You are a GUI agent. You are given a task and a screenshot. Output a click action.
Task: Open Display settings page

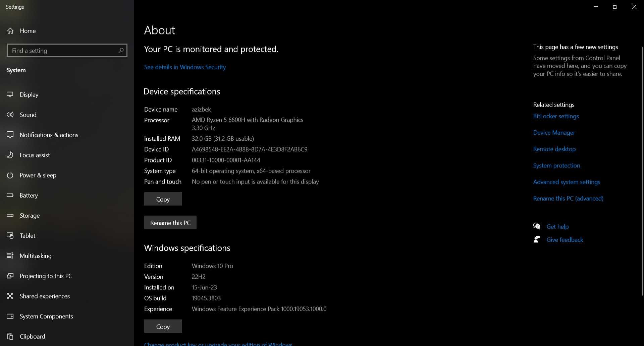coord(67,94)
